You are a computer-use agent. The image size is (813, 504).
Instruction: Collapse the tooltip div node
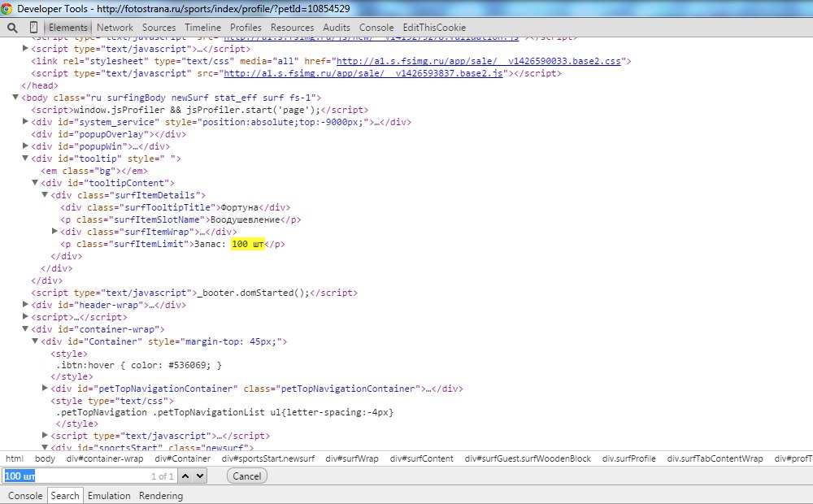(x=25, y=159)
